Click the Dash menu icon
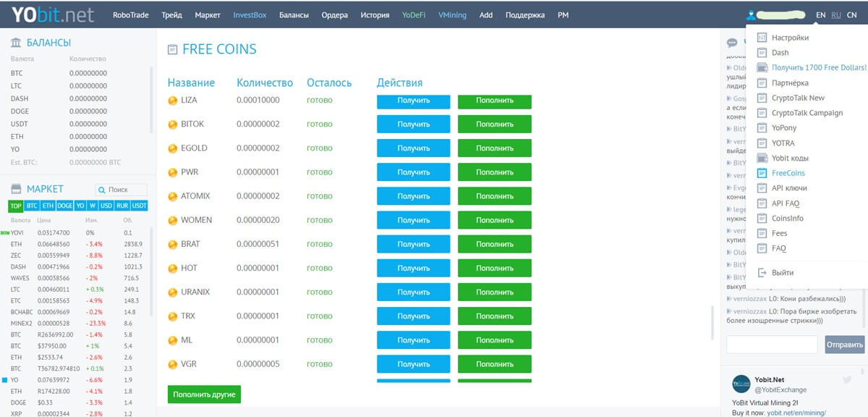The width and height of the screenshot is (868, 417). (762, 53)
